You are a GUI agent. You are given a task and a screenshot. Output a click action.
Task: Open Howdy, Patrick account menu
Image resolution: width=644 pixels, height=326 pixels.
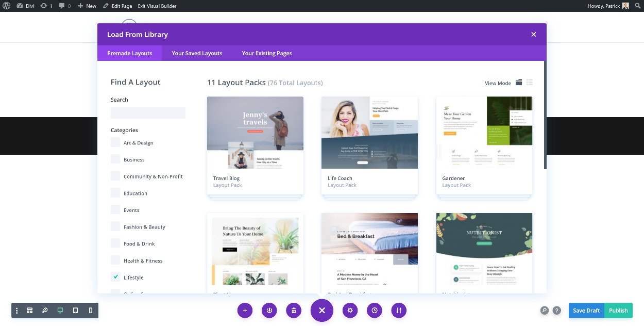point(608,6)
